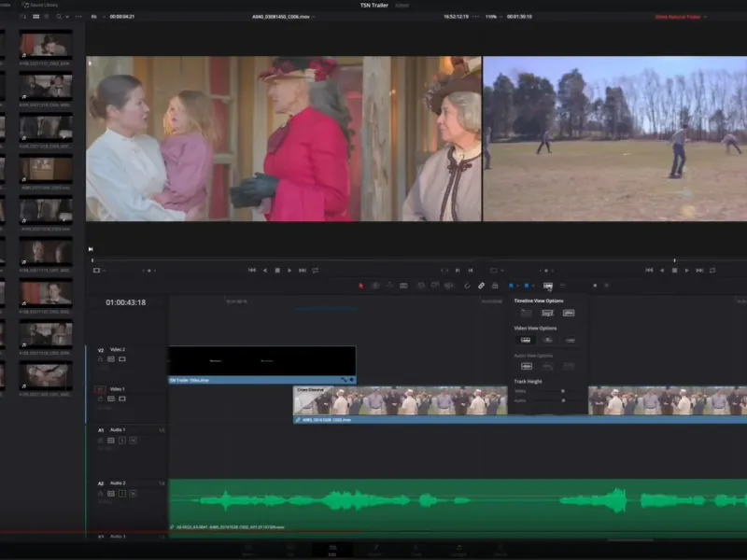Image resolution: width=747 pixels, height=560 pixels.
Task: Choose the subtitle tracks Timeline View option
Action: [547, 313]
